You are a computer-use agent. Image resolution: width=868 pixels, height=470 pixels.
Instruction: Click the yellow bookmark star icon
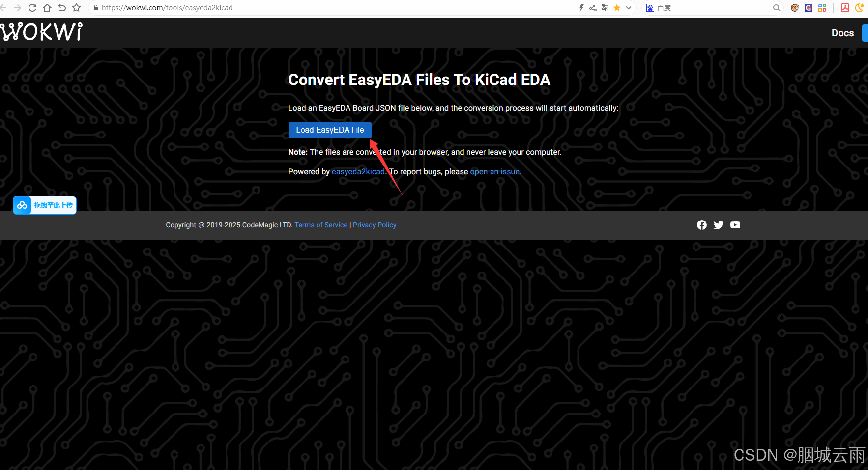617,8
